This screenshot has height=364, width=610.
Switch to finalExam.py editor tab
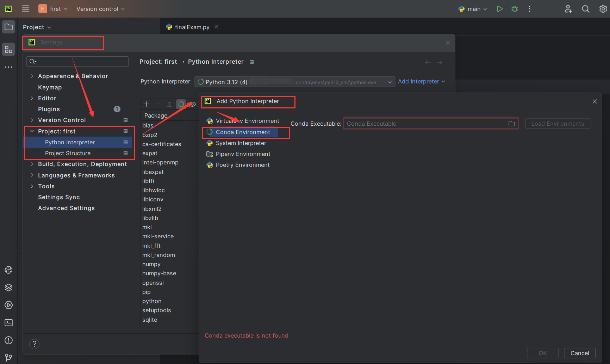tap(192, 27)
